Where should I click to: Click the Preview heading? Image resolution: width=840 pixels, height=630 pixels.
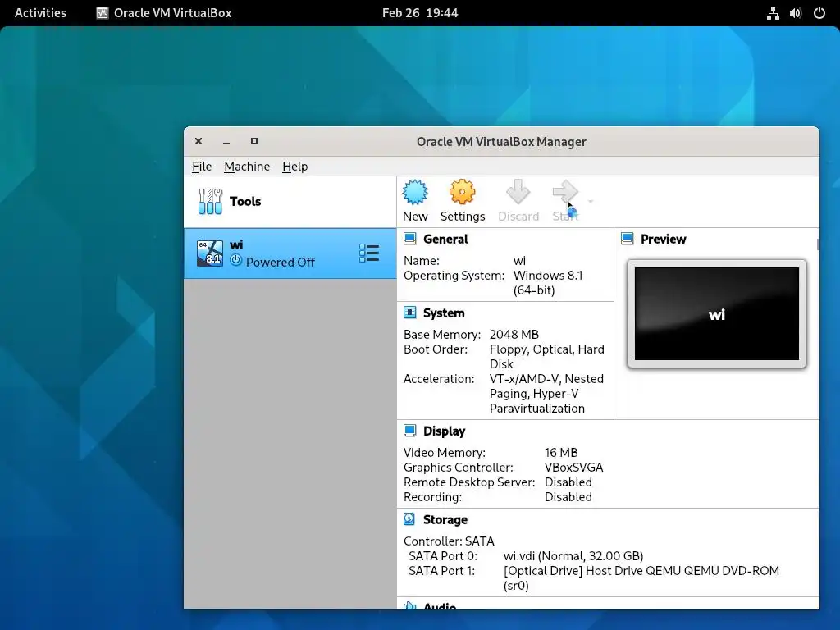click(x=663, y=239)
